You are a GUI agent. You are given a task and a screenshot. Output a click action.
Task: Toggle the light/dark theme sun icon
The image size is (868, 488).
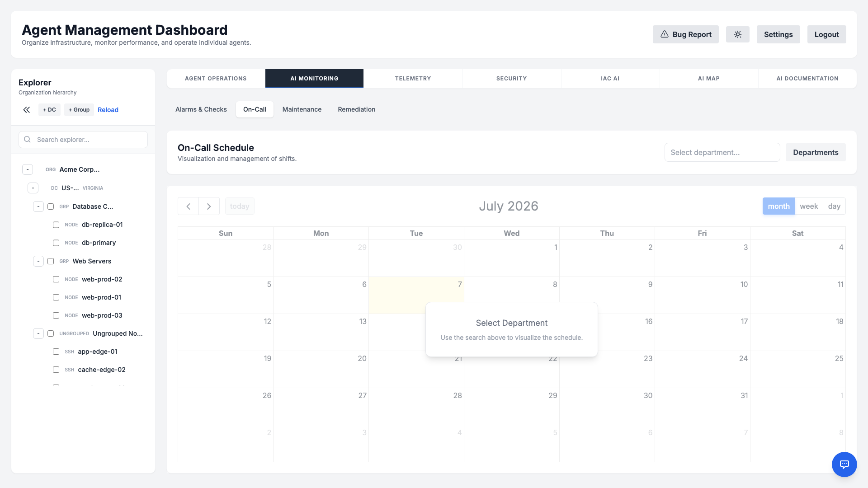pos(737,34)
